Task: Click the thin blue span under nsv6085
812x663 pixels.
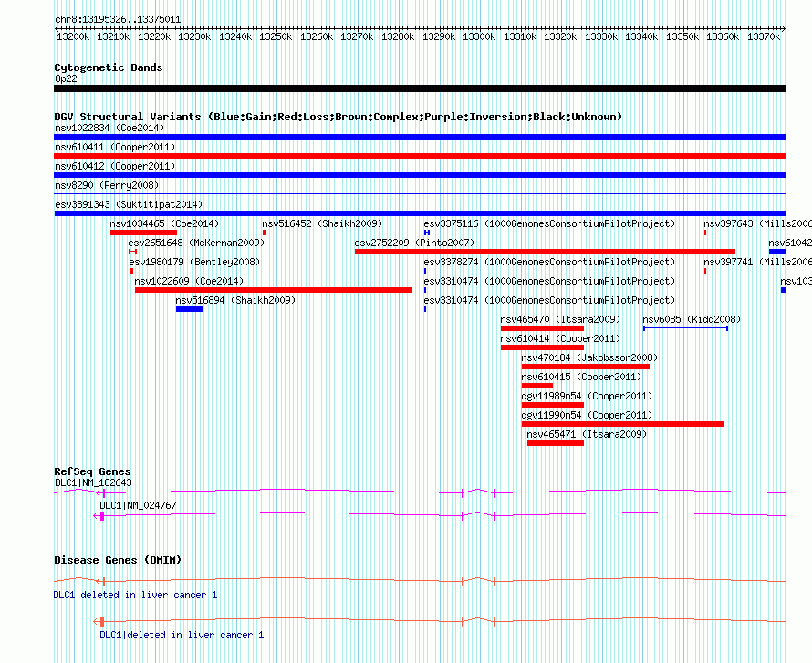Action: 686,328
